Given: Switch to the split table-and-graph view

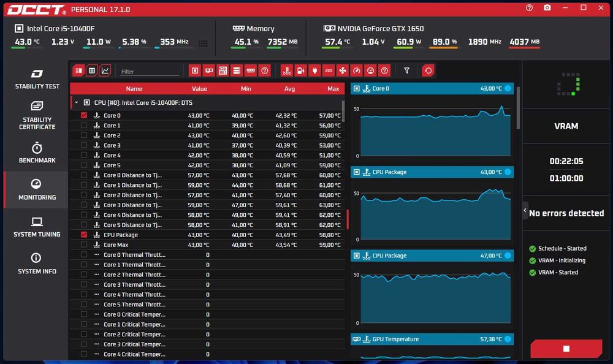Looking at the screenshot, I should 78,70.
